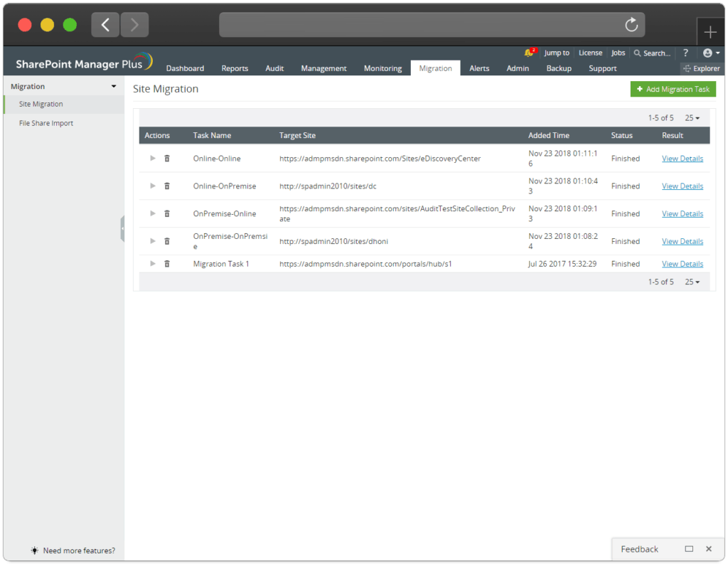Viewport: 728px width, 564px height.
Task: Go forward in the browser
Action: pyautogui.click(x=134, y=25)
